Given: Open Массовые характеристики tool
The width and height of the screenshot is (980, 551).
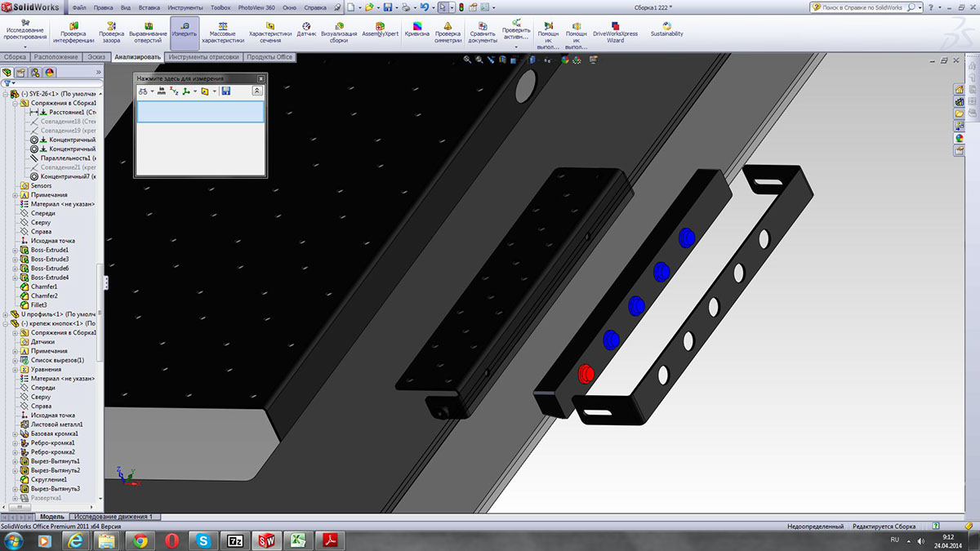Looking at the screenshot, I should [222, 33].
